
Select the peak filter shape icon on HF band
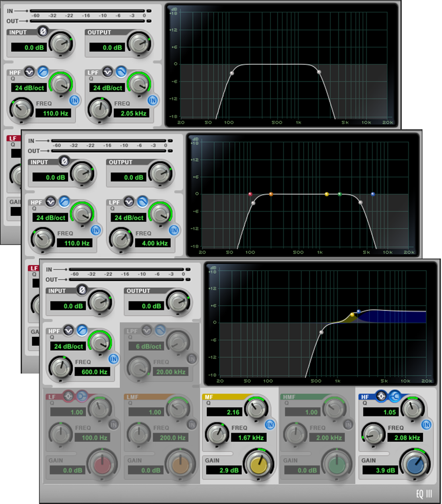point(381,395)
